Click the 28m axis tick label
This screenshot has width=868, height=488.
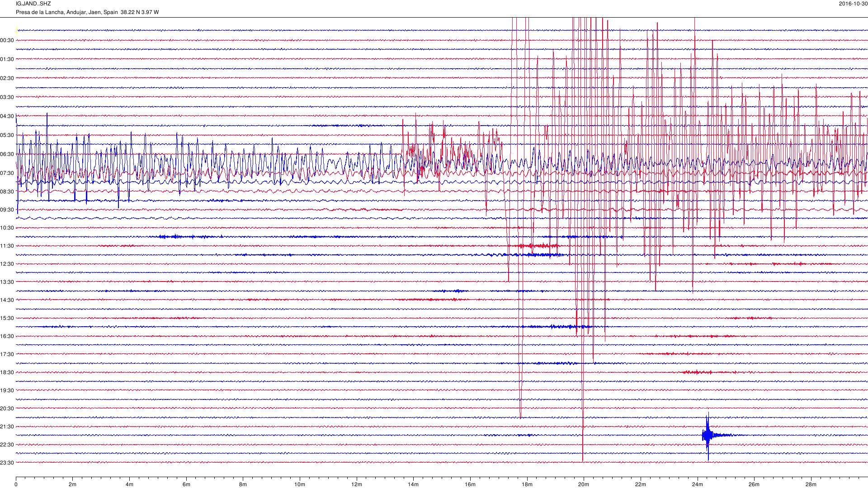811,485
